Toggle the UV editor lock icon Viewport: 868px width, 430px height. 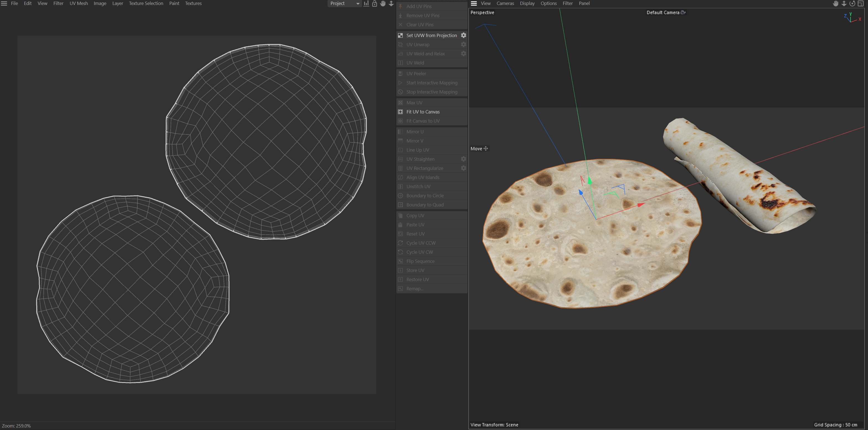click(374, 3)
